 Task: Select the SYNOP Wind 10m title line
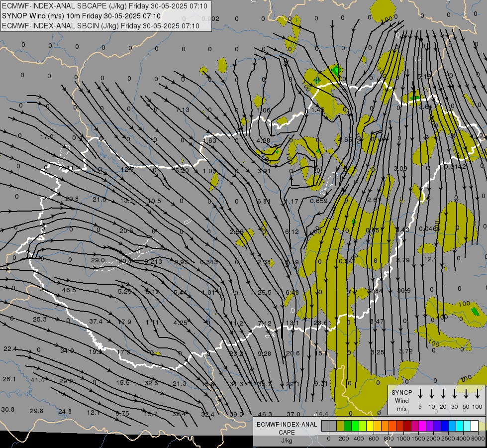click(x=81, y=16)
